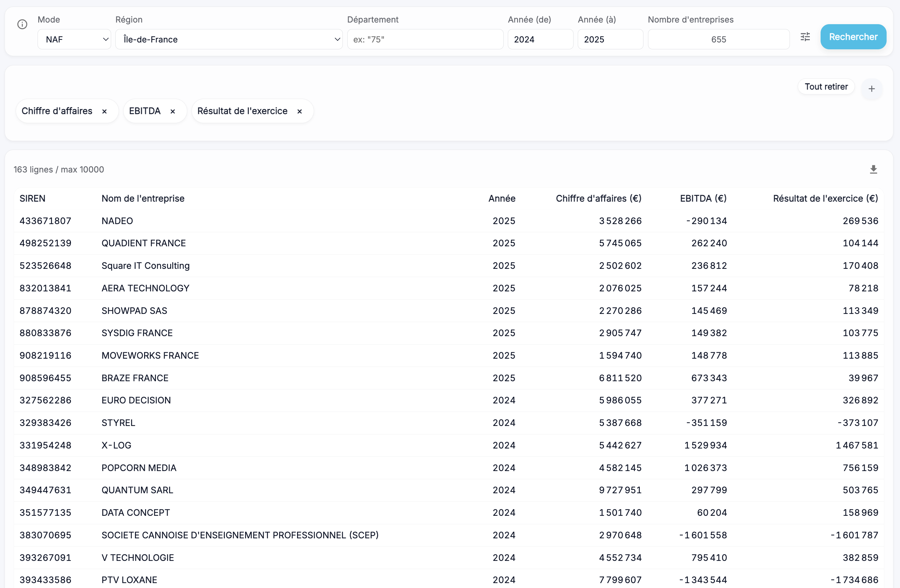Download the results table as file
The height and width of the screenshot is (588, 900).
click(873, 169)
